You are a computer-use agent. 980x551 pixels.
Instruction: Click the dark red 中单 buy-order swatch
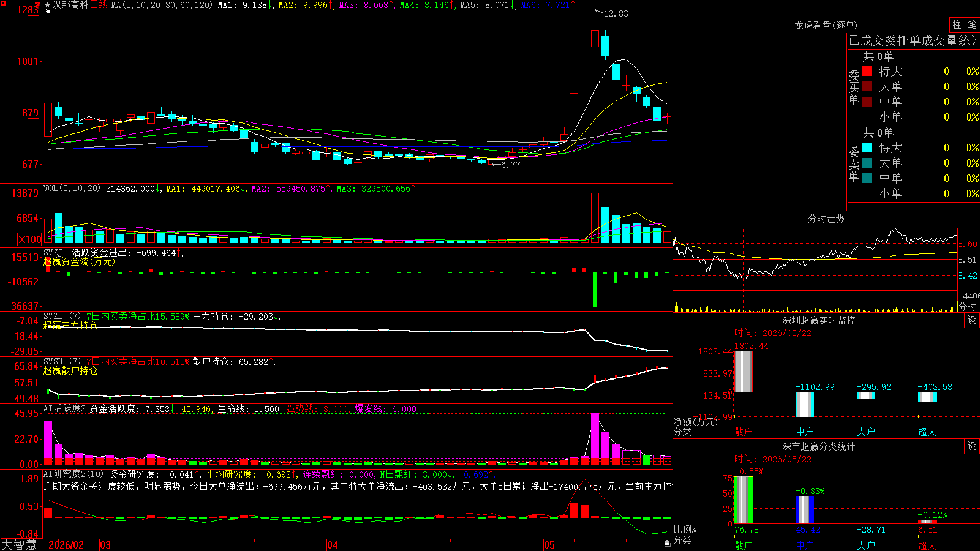(867, 102)
